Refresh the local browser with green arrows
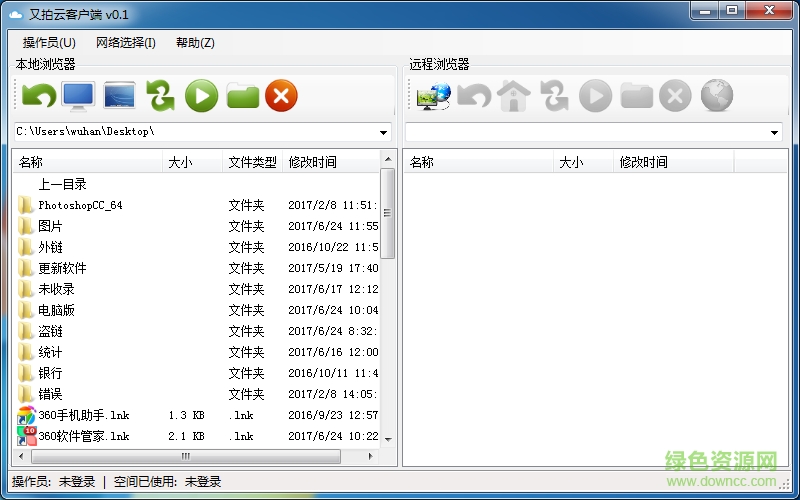 tap(160, 95)
